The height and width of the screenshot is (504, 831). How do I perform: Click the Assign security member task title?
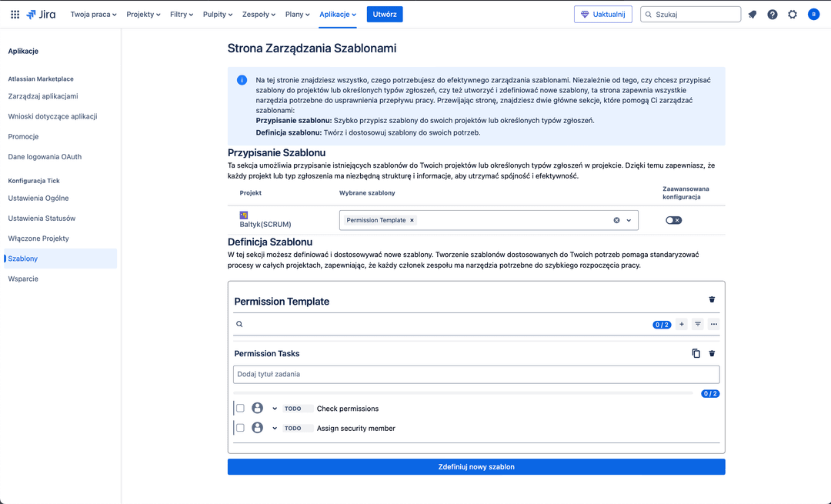pos(356,429)
